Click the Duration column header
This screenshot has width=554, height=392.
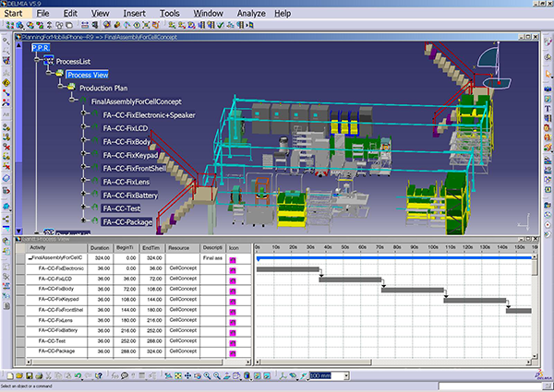click(x=100, y=247)
